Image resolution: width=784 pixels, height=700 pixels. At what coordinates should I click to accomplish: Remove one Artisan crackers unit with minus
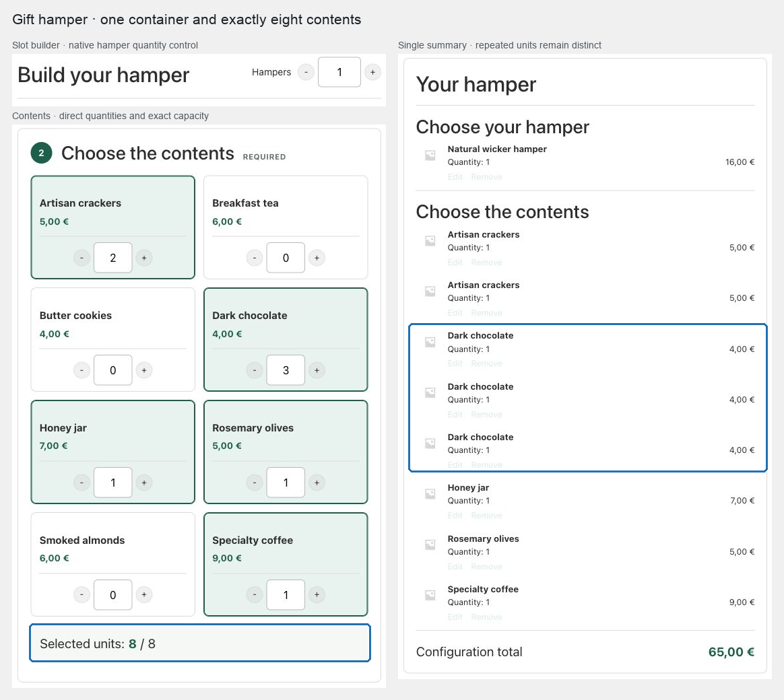pos(81,258)
